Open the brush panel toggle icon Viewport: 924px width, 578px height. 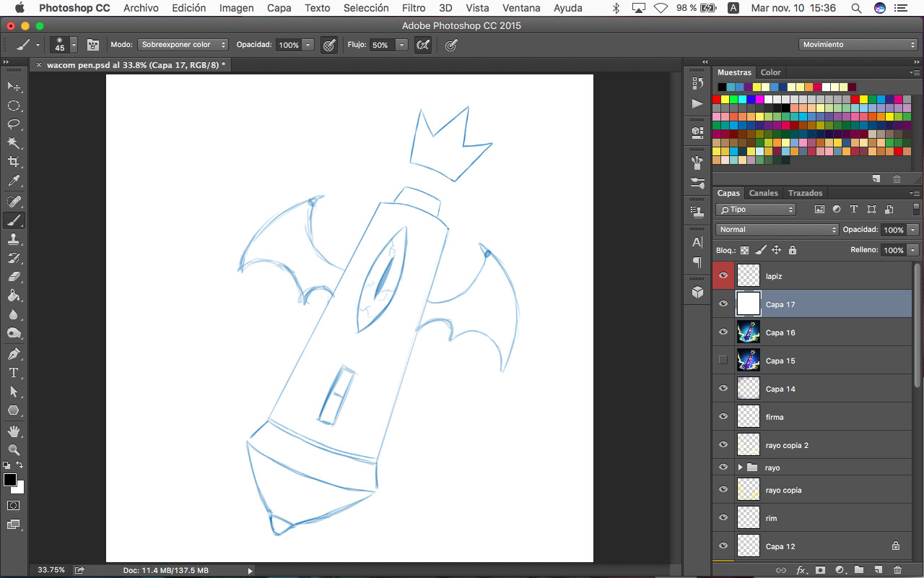click(93, 45)
